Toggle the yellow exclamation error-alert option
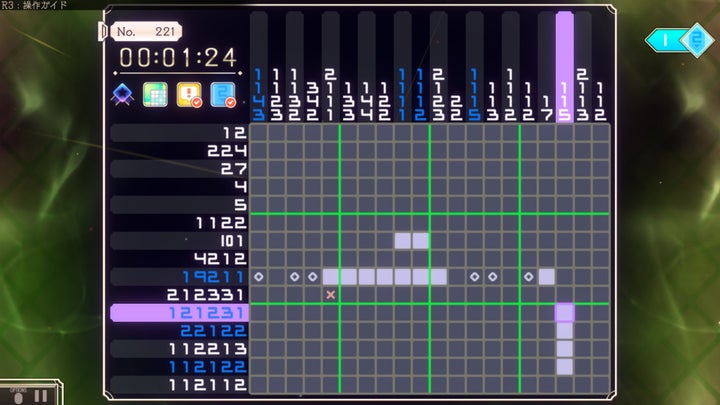Image resolution: width=720 pixels, height=405 pixels. 189,95
